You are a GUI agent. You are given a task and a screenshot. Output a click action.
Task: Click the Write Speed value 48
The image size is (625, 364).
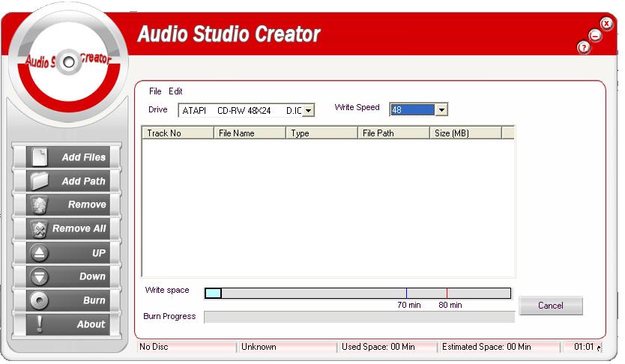click(412, 110)
